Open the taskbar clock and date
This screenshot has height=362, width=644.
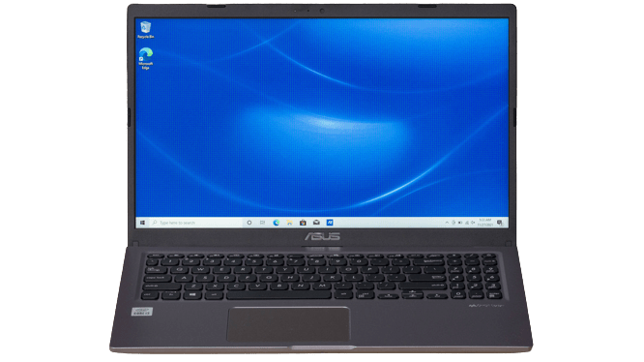click(x=485, y=223)
